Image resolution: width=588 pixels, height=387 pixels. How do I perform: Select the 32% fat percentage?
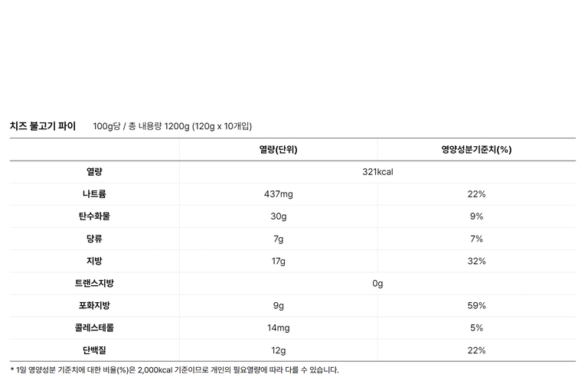tap(476, 261)
